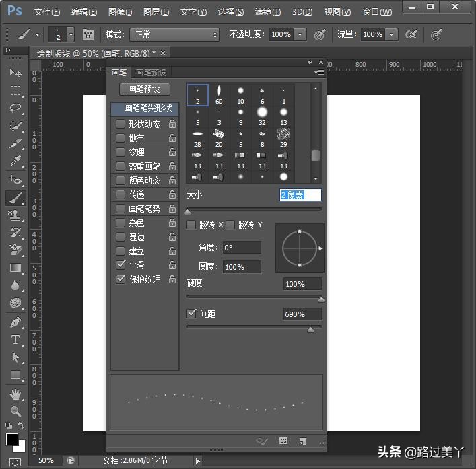This screenshot has width=476, height=469.
Task: Click the Toggle Brush panel icon in options bar
Action: [88, 34]
